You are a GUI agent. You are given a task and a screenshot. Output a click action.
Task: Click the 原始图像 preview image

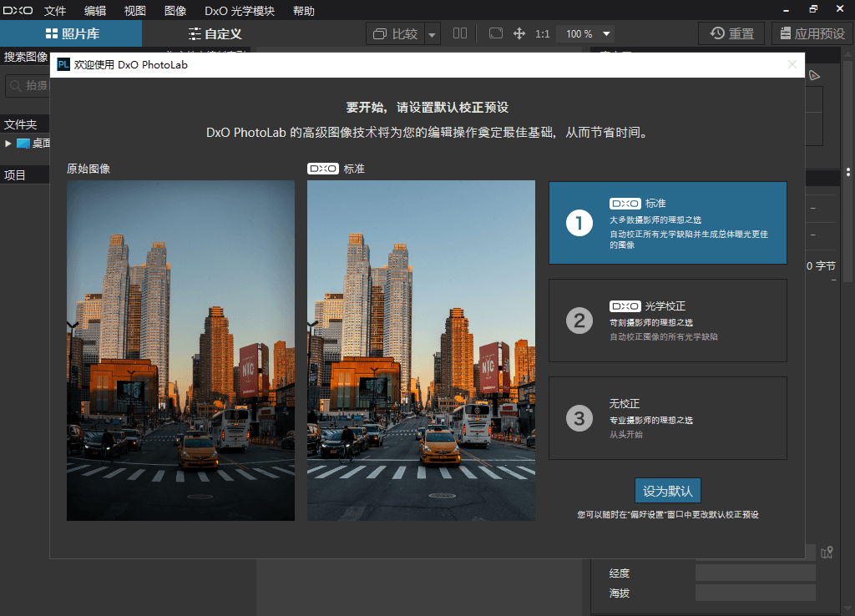[x=180, y=351]
